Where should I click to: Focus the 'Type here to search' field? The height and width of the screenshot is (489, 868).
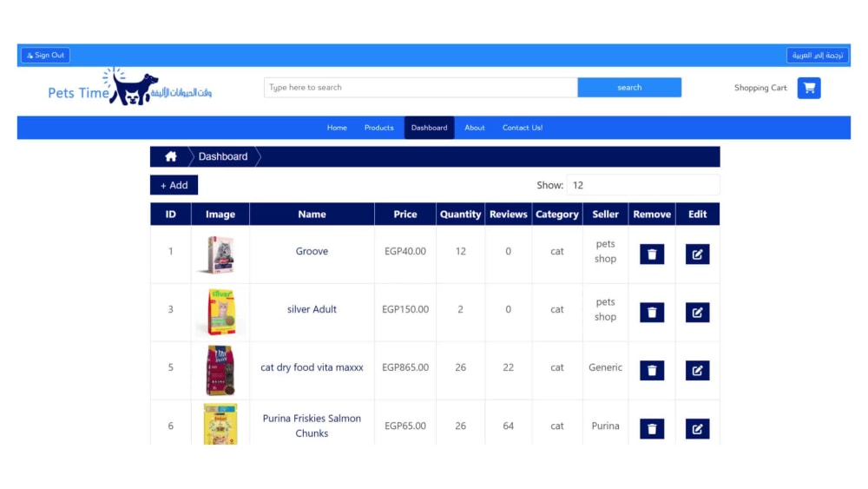421,88
